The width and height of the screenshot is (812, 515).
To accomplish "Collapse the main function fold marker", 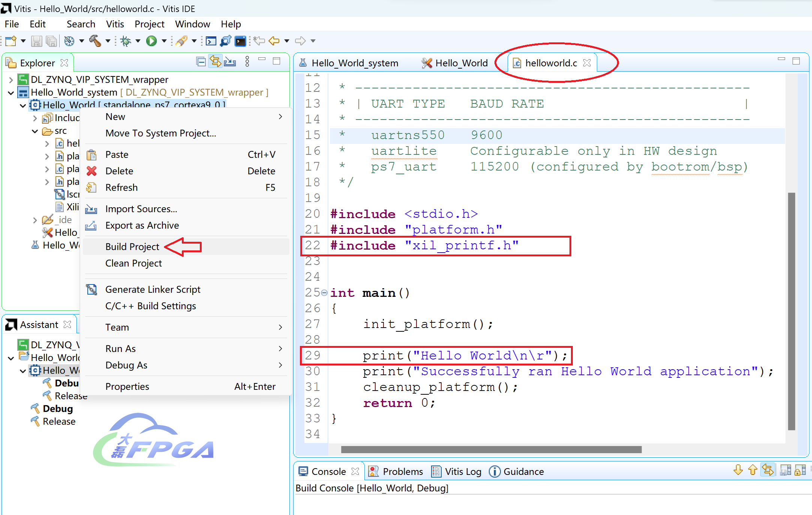I will tap(324, 293).
